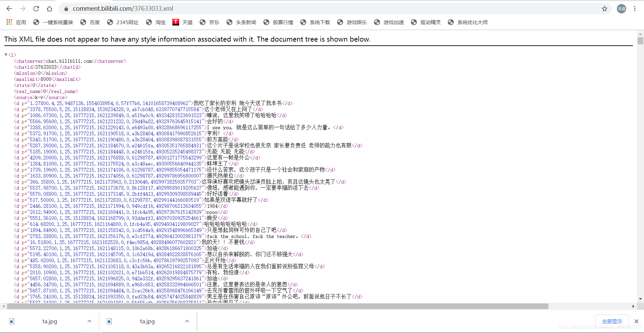The height and width of the screenshot is (333, 644).
Task: Click comment text 蚌埠王了
Action: pyautogui.click(x=217, y=164)
